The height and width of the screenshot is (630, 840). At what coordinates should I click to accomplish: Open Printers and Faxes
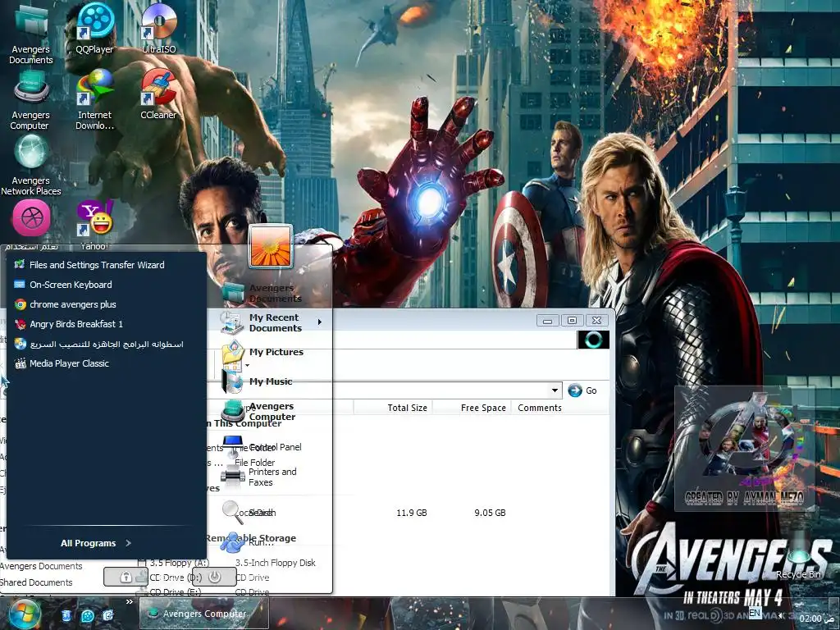[x=258, y=477]
